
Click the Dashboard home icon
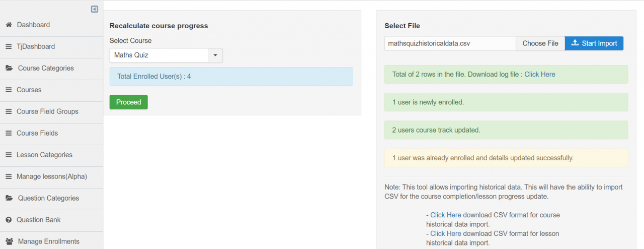click(x=9, y=25)
